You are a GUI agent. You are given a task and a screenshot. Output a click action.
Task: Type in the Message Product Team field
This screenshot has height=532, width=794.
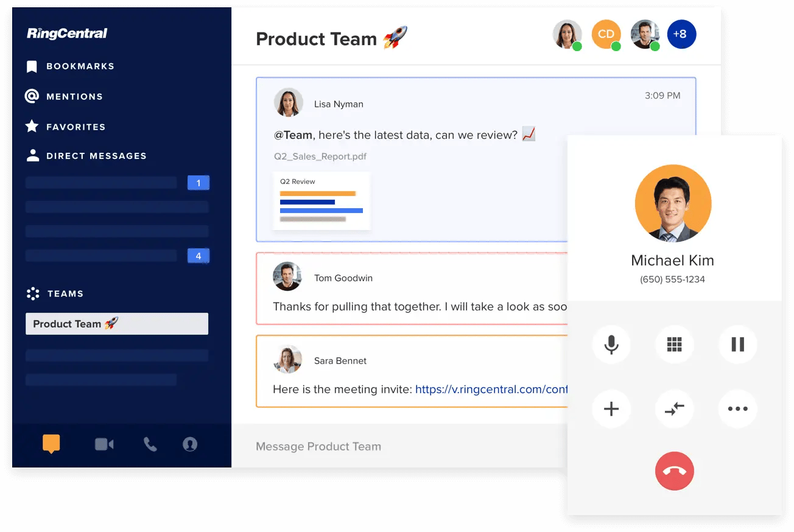click(x=396, y=447)
